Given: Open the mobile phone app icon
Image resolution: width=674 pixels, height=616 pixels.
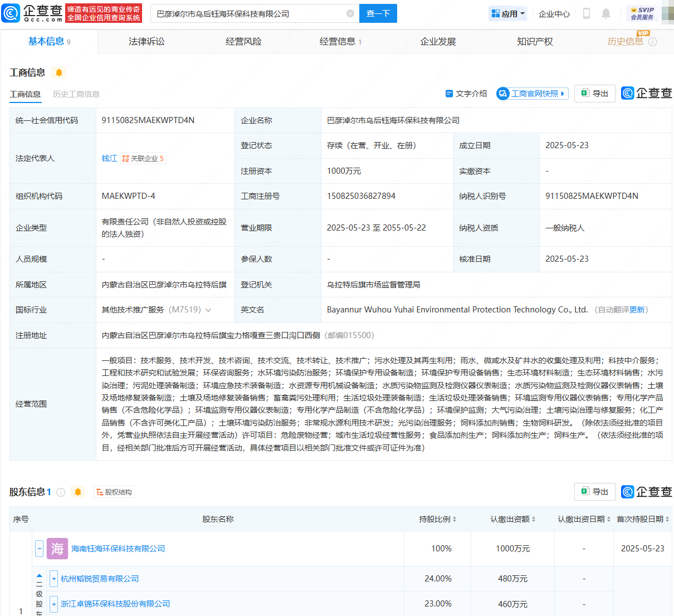Looking at the screenshot, I should point(587,13).
